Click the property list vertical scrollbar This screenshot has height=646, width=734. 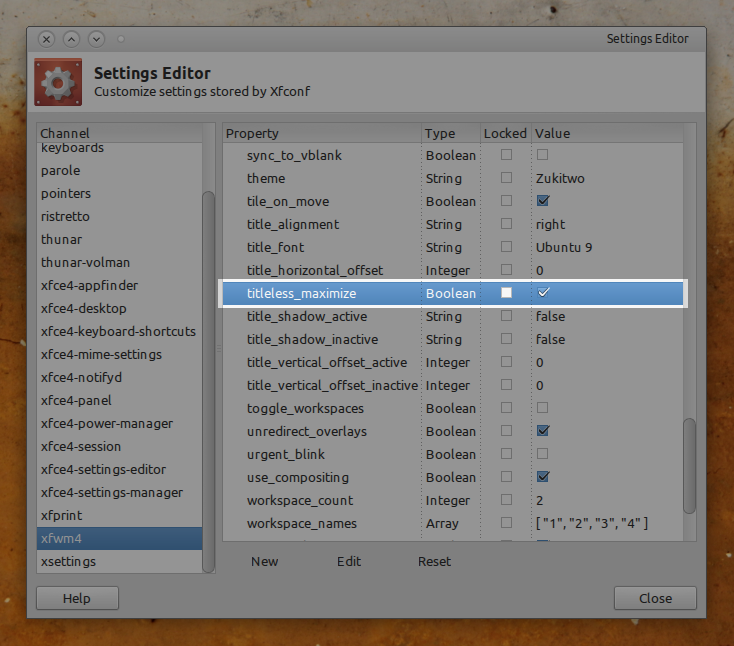[689, 466]
